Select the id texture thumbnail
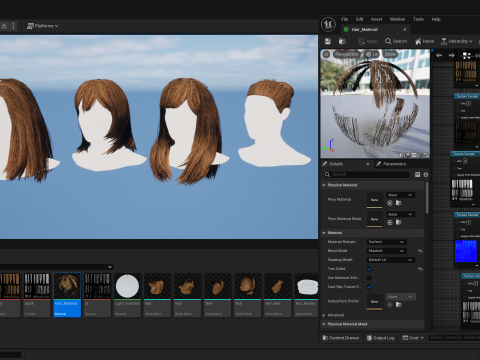The image size is (480, 360). pyautogui.click(x=97, y=295)
